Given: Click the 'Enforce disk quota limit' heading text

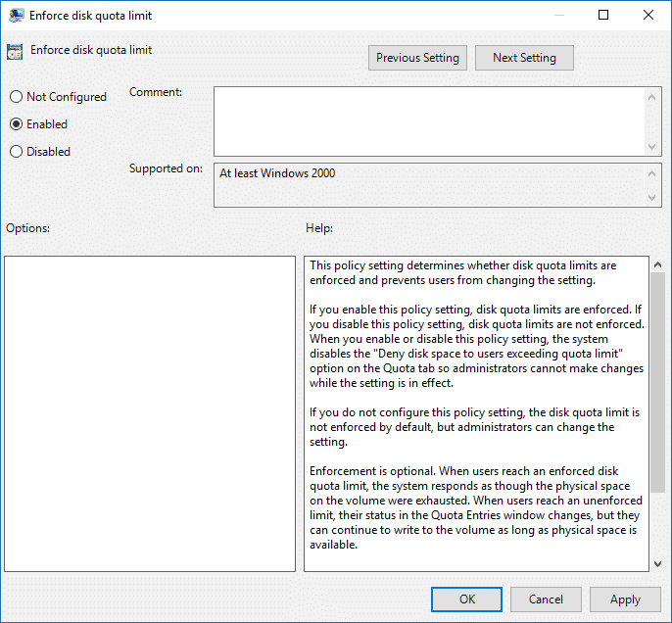Looking at the screenshot, I should click(x=91, y=50).
